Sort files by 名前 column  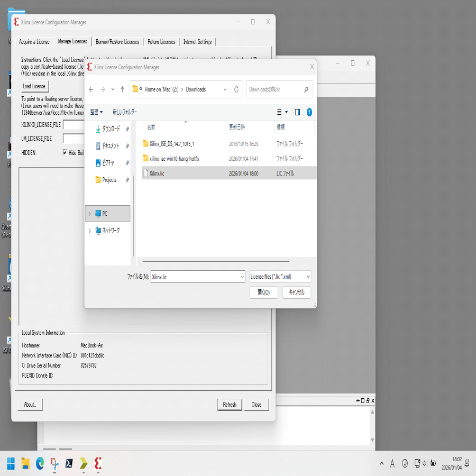[x=151, y=127]
